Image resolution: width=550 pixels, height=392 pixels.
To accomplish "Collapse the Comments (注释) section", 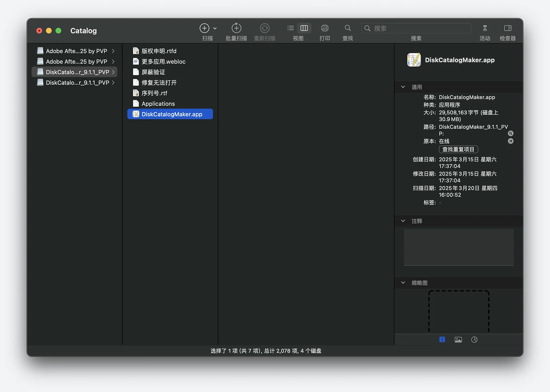I will pos(403,221).
